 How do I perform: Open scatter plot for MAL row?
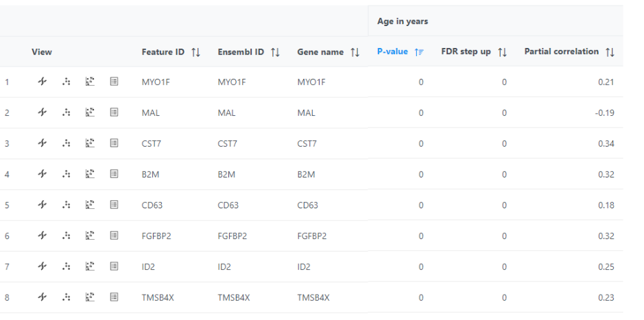(90, 112)
